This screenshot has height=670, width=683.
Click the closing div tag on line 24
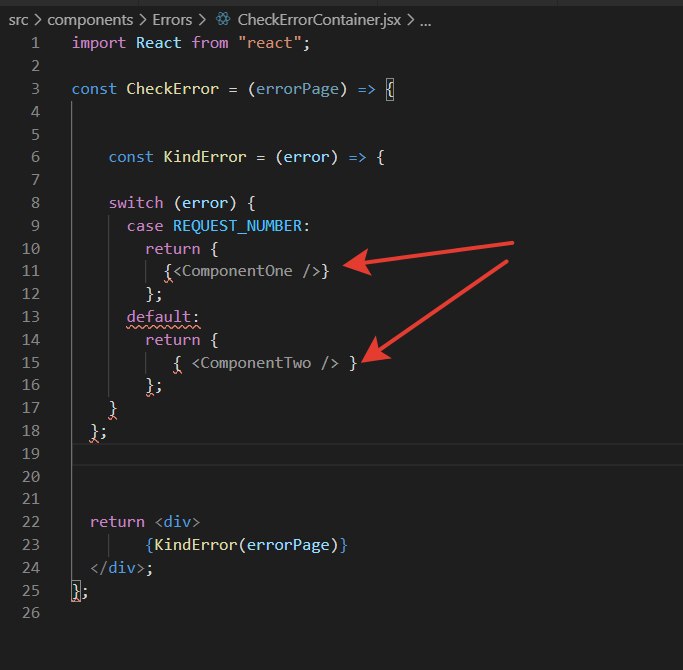point(117,568)
